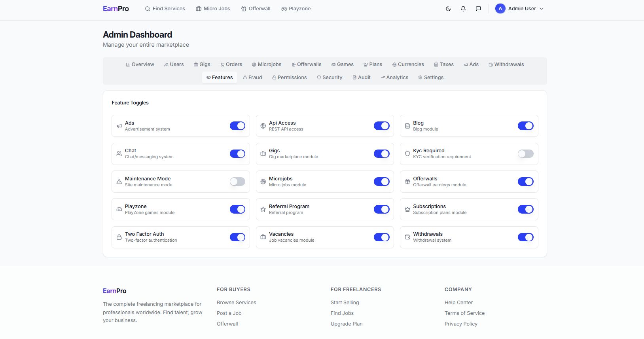Image resolution: width=644 pixels, height=339 pixels.
Task: Click the Start Selling link
Action: point(345,303)
